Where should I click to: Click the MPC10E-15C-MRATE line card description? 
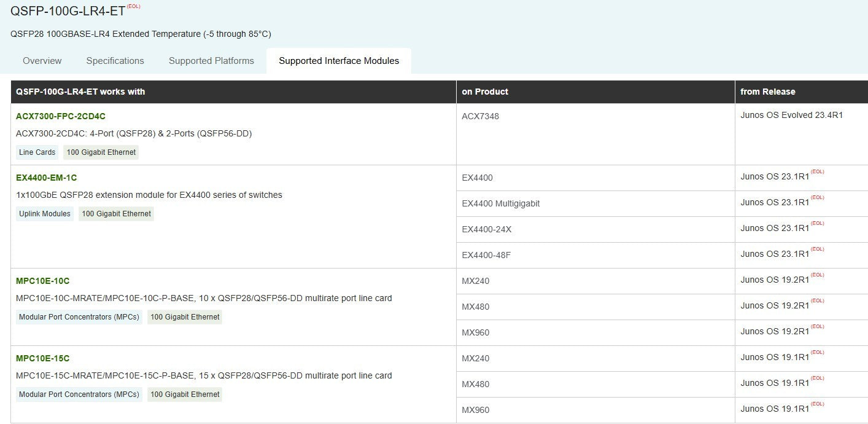204,375
